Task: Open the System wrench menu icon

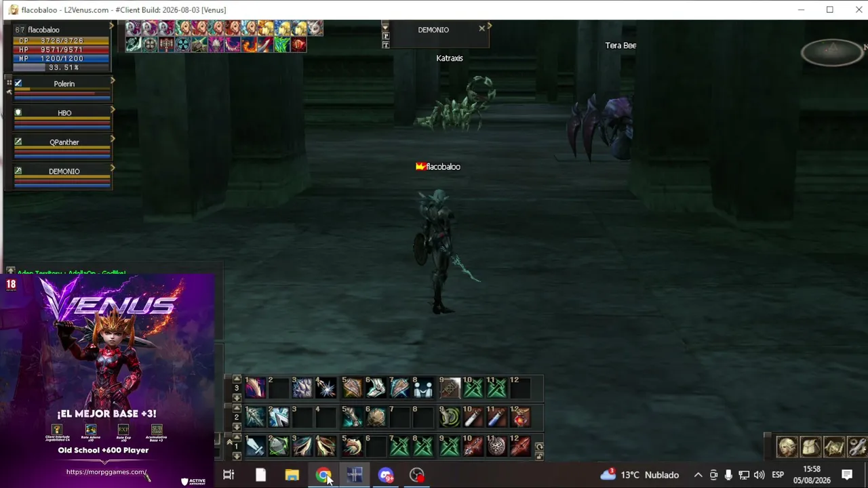Action: (x=857, y=447)
